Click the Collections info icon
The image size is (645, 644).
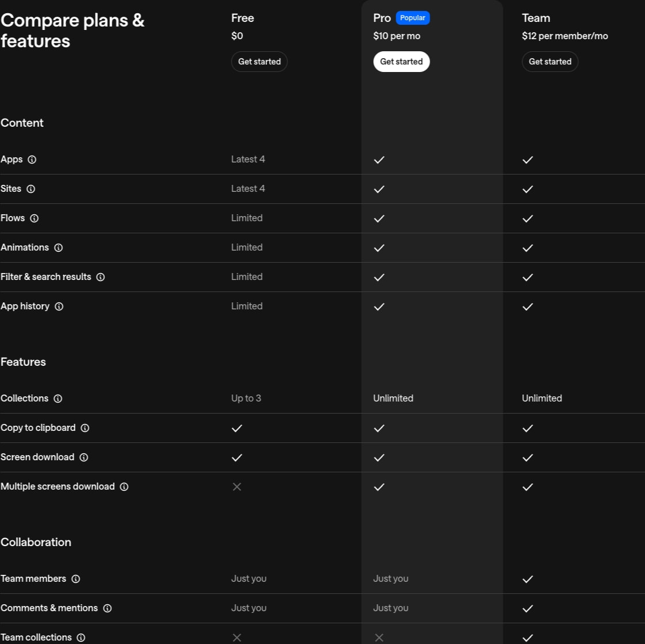coord(58,399)
